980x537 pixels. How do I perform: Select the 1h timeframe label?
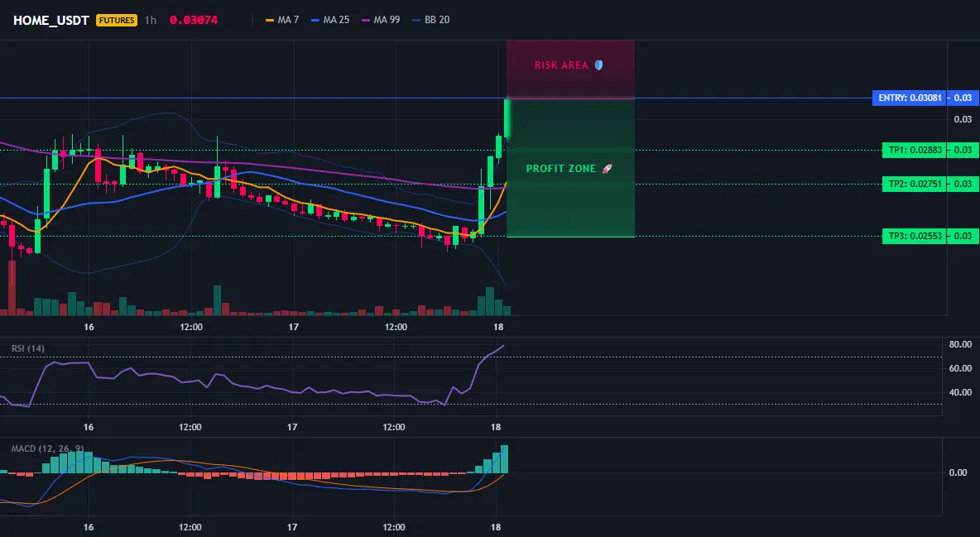click(x=151, y=20)
